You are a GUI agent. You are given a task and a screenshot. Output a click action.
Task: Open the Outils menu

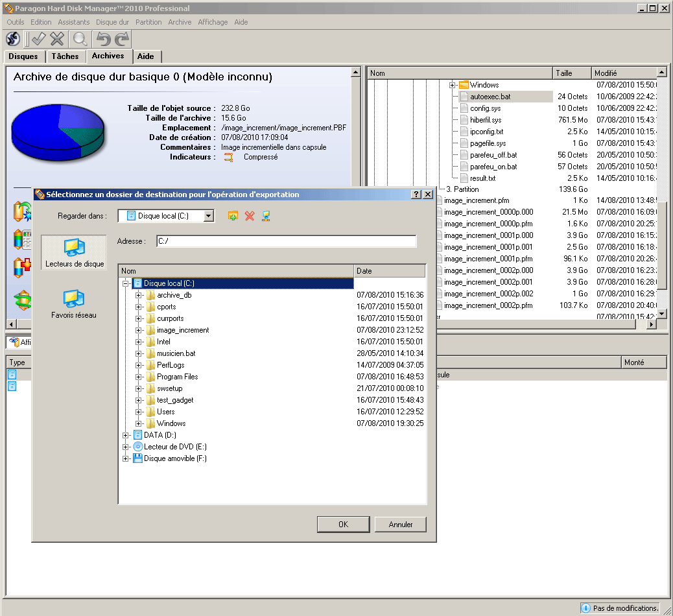[x=16, y=22]
